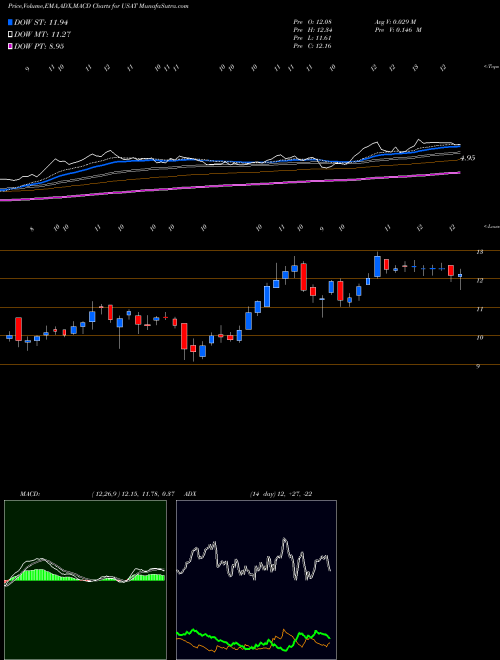Click the 'Pre C: 12.16' value
The width and height of the screenshot is (500, 660).
coord(313,46)
